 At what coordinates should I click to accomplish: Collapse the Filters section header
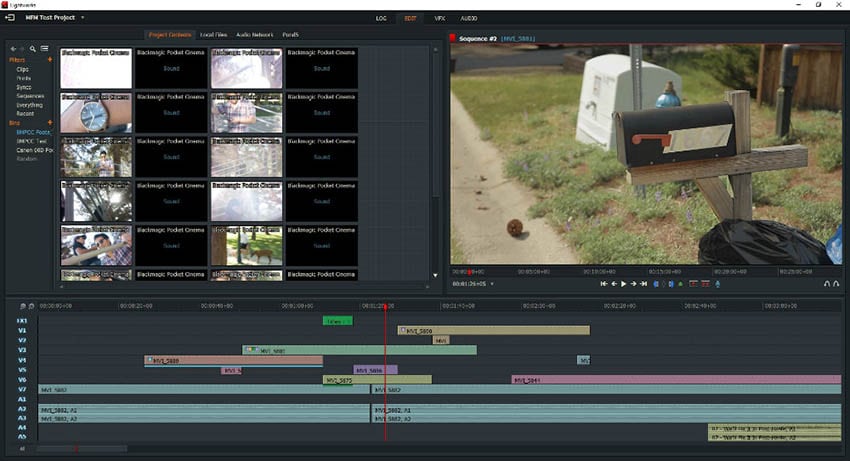point(17,60)
